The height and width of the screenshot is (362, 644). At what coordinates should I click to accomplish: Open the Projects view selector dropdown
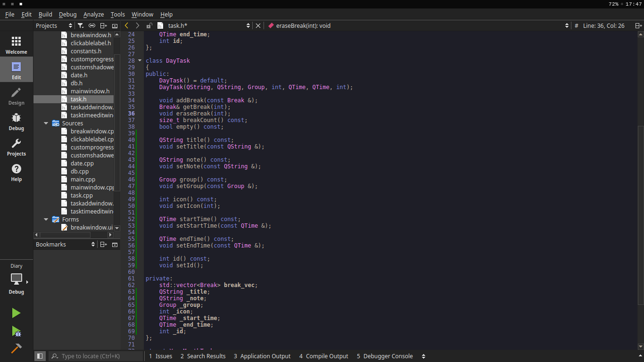pyautogui.click(x=54, y=25)
